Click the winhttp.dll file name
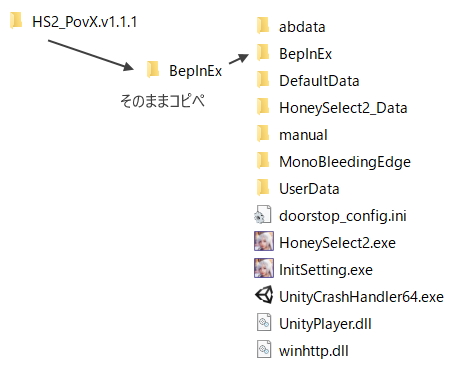Screen dimensions: 456x379 [x=314, y=351]
